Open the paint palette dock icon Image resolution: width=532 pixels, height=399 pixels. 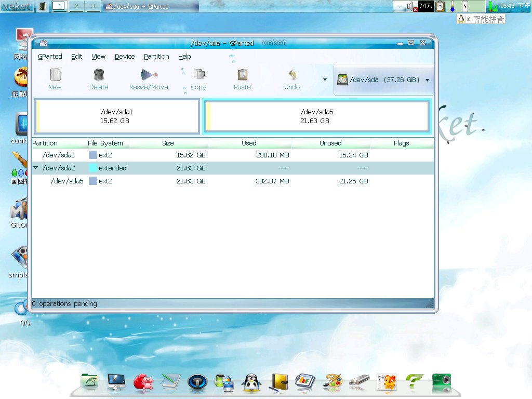tap(333, 382)
